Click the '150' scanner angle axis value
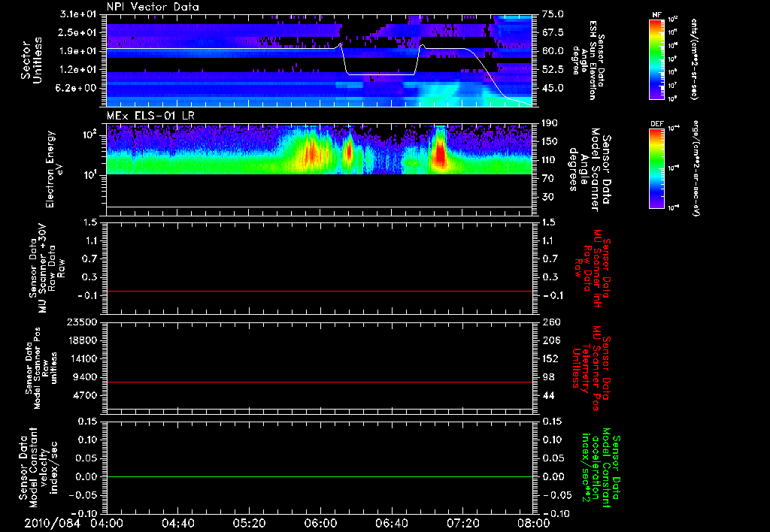This screenshot has height=532, width=770. click(x=550, y=141)
